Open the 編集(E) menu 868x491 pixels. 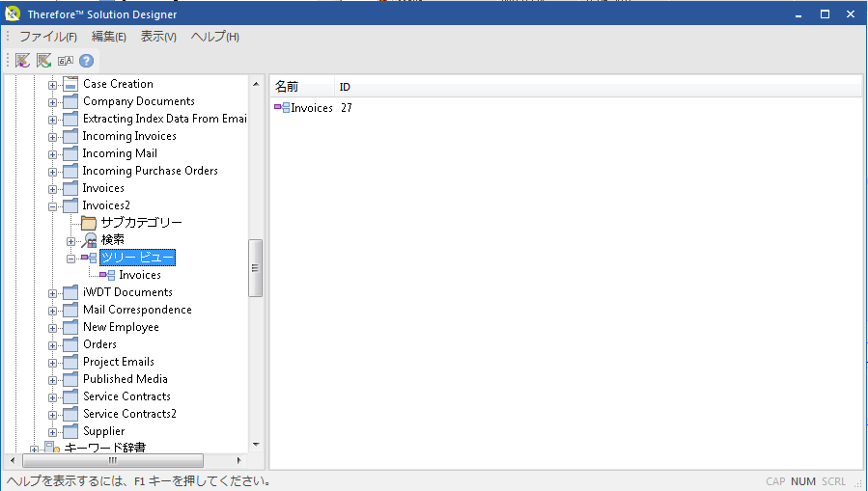click(x=108, y=37)
